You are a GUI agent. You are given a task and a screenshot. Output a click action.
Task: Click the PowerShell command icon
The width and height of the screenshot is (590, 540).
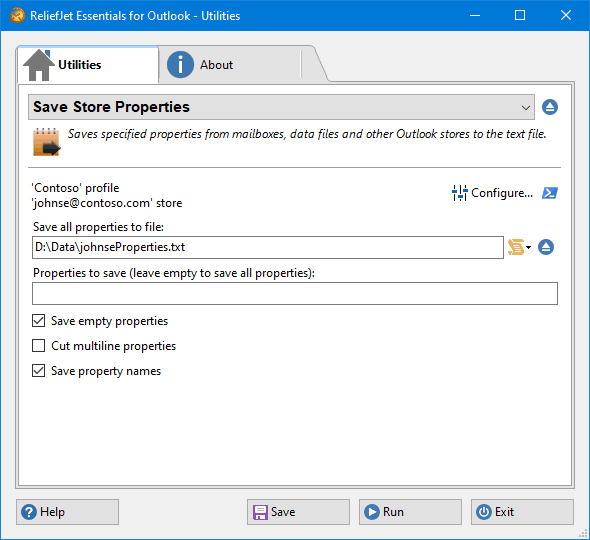pos(550,193)
